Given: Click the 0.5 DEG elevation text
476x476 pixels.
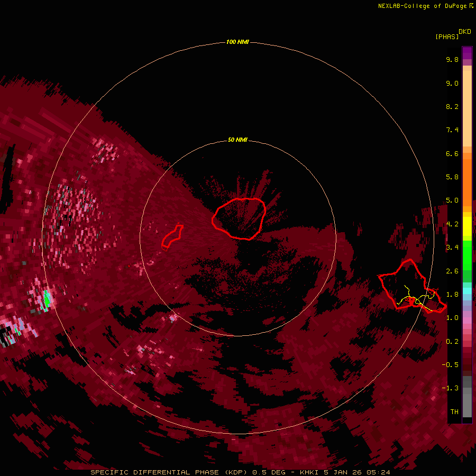Looking at the screenshot, I should [270, 472].
